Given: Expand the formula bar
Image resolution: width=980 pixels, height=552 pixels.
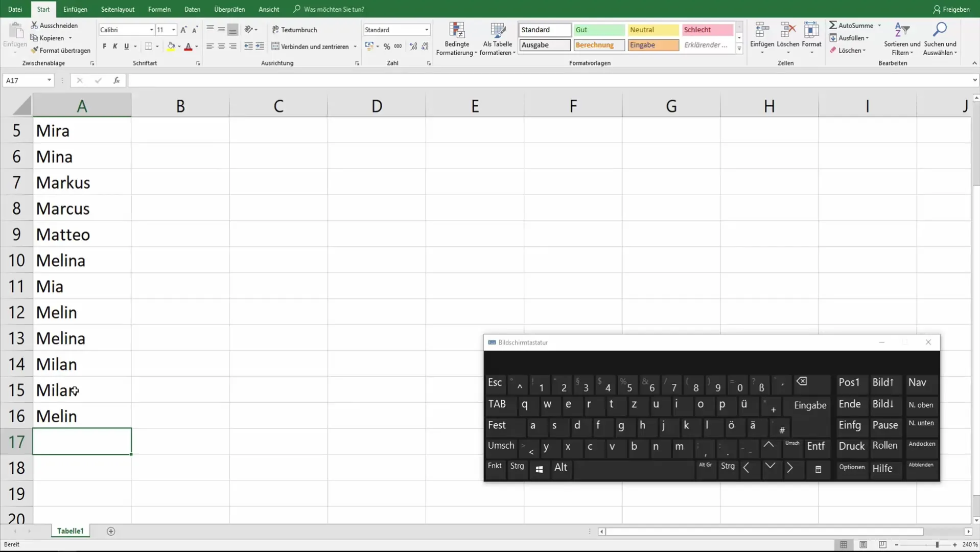Looking at the screenshot, I should [974, 80].
